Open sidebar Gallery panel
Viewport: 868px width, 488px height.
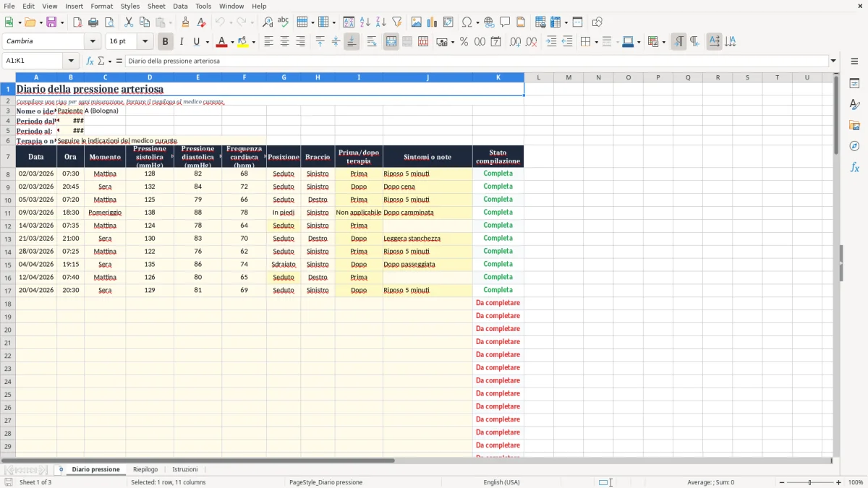pyautogui.click(x=855, y=126)
